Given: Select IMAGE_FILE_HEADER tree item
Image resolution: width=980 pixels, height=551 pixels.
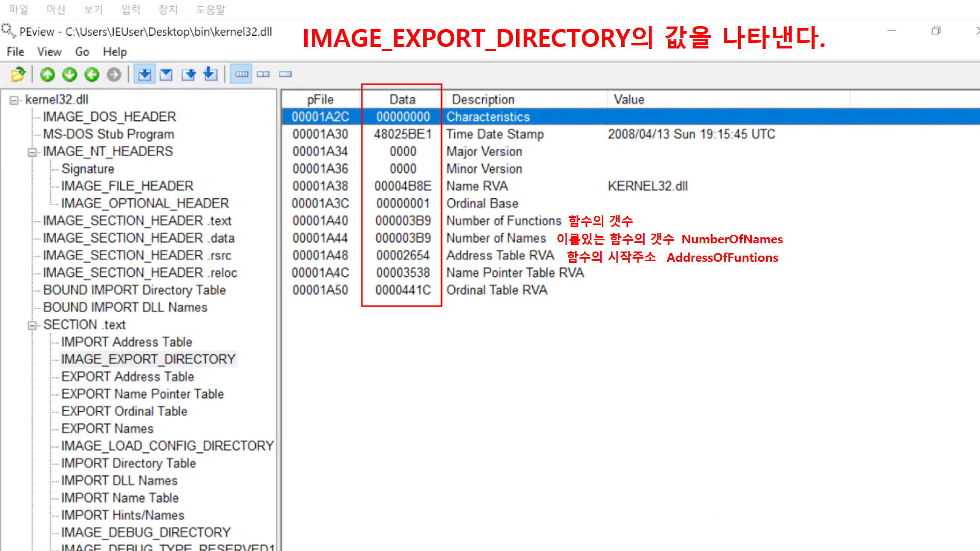Looking at the screenshot, I should point(128,186).
